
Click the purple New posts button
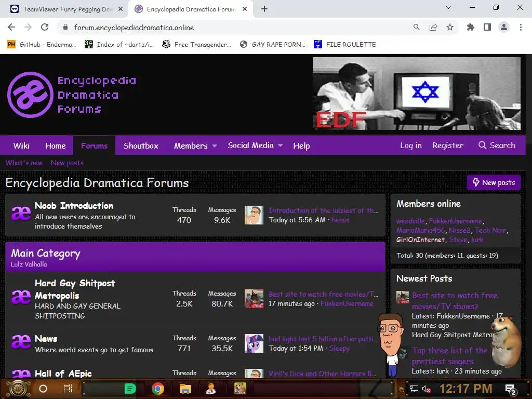pos(494,182)
